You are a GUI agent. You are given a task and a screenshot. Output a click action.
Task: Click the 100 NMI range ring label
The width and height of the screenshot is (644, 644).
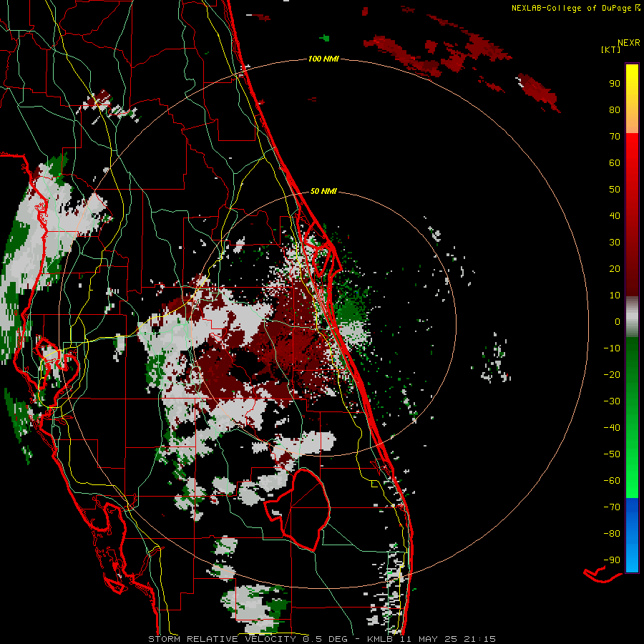[x=323, y=59]
